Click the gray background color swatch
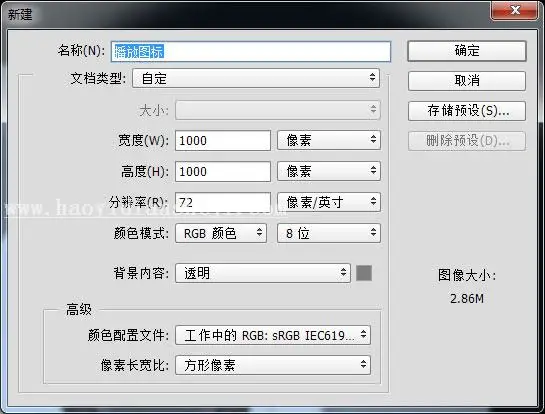Viewport: 545px width, 414px height. pyautogui.click(x=364, y=273)
